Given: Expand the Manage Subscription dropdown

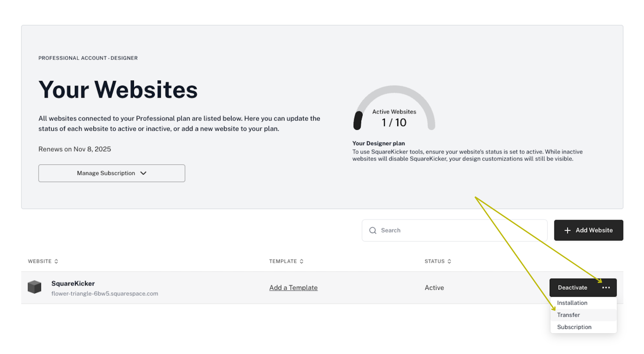Looking at the screenshot, I should point(111,173).
